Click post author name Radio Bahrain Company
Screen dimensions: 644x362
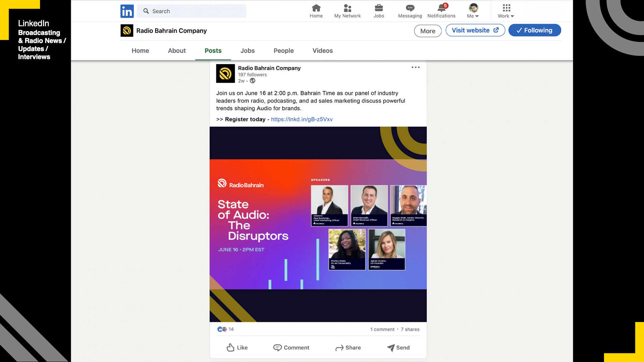[269, 68]
